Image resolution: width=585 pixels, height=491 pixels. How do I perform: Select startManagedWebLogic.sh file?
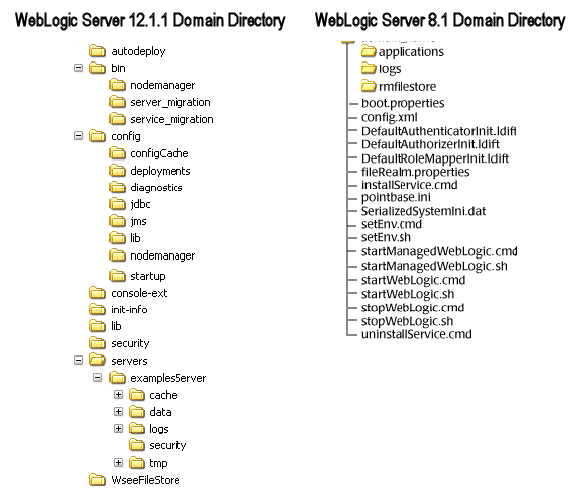[434, 266]
